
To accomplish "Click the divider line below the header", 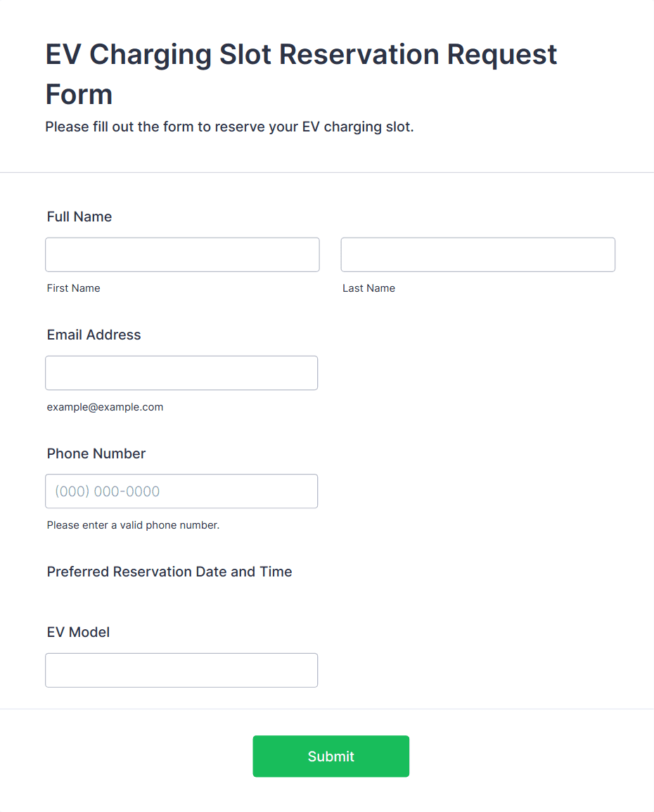I will pos(327,172).
